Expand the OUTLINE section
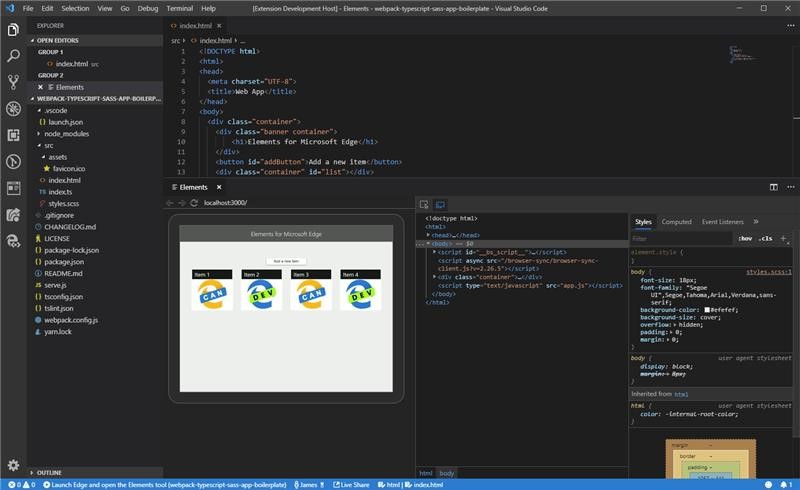 tap(49, 472)
